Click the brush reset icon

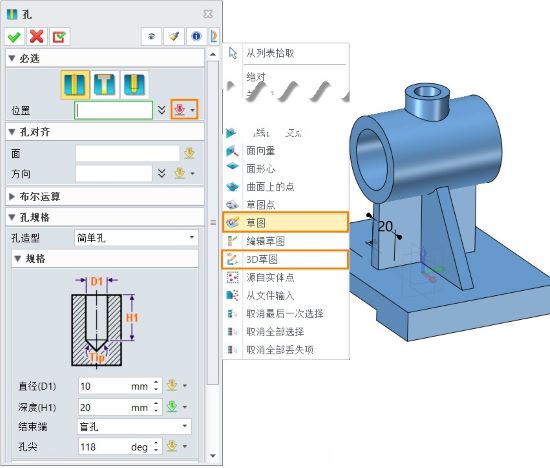coord(174,36)
